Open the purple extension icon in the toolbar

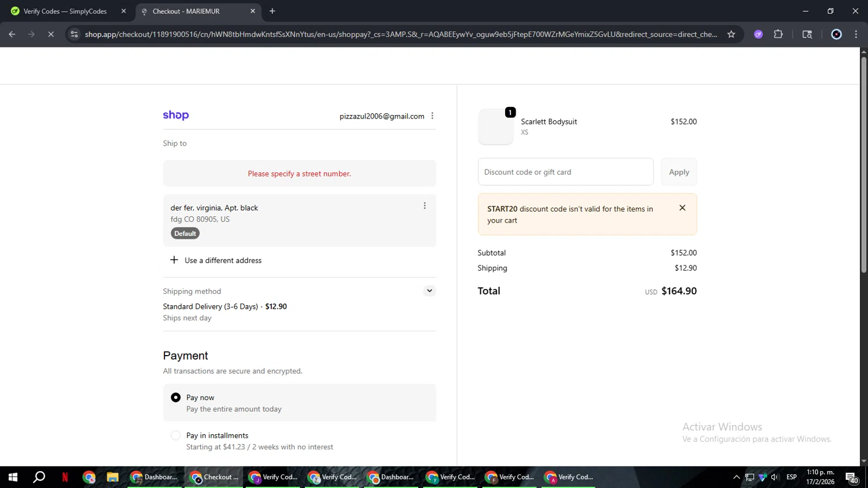click(758, 34)
